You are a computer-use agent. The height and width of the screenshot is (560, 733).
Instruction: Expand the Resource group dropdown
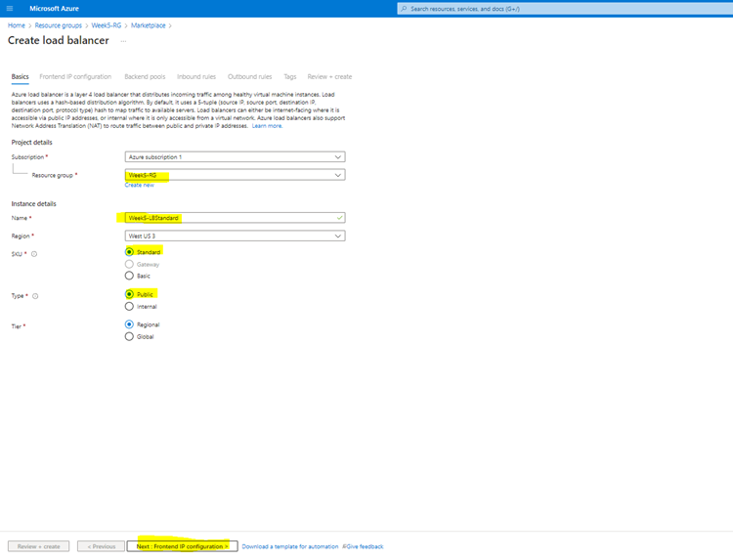pyautogui.click(x=236, y=175)
